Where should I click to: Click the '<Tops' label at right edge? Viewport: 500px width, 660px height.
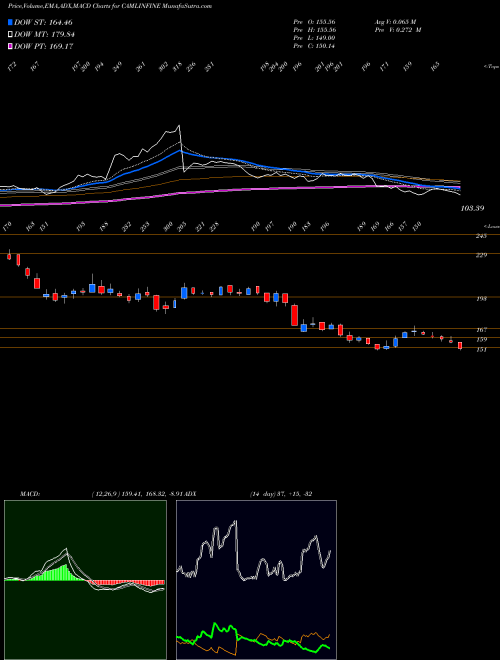click(491, 67)
